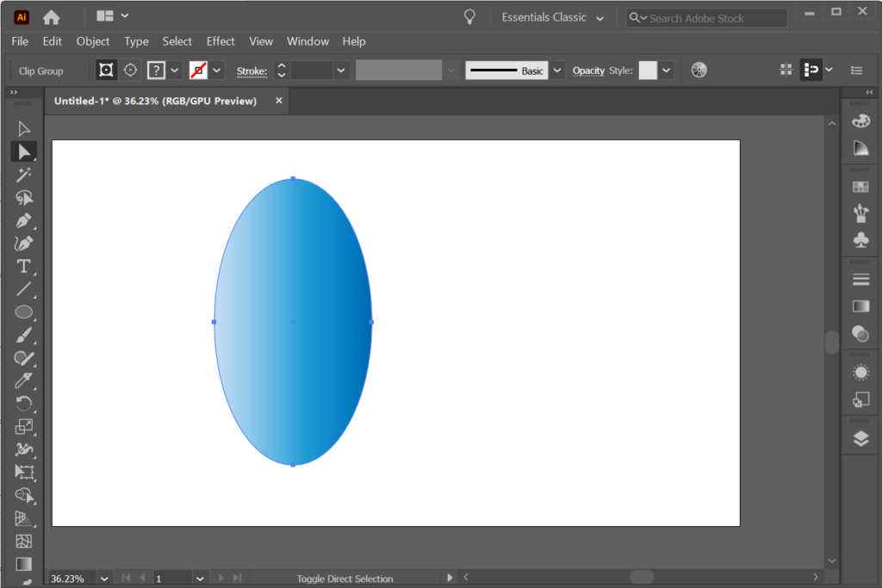Image resolution: width=882 pixels, height=588 pixels.
Task: Click the Search Adobe Stock field
Action: point(706,16)
